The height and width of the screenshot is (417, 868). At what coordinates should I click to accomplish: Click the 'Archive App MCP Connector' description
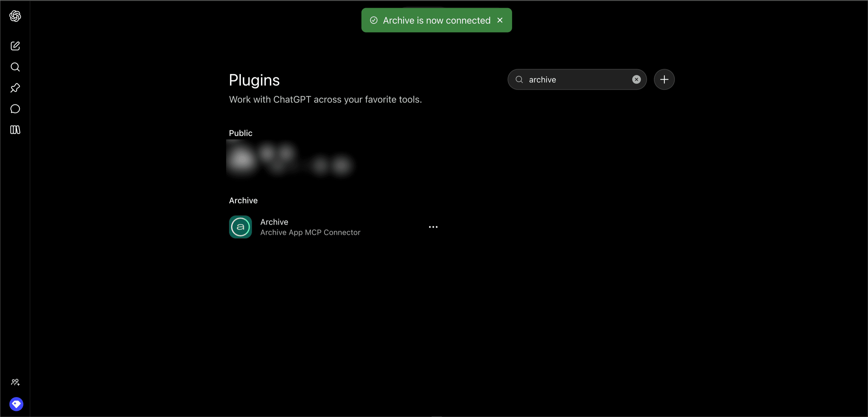pyautogui.click(x=310, y=233)
